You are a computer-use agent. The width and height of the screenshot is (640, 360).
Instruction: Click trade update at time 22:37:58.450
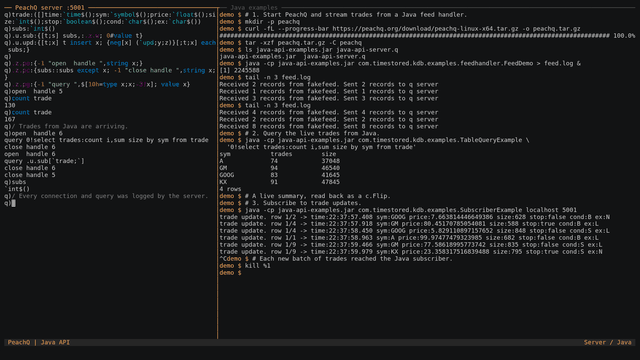(x=414, y=231)
